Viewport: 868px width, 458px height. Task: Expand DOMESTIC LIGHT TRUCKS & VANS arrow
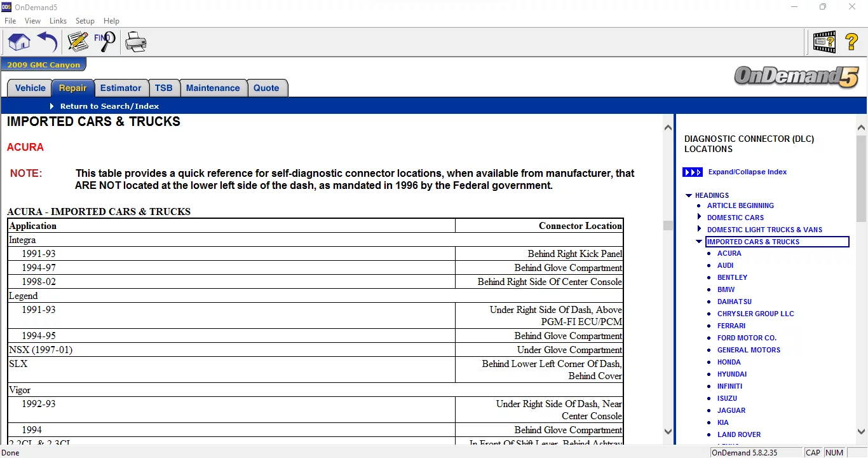(x=700, y=230)
